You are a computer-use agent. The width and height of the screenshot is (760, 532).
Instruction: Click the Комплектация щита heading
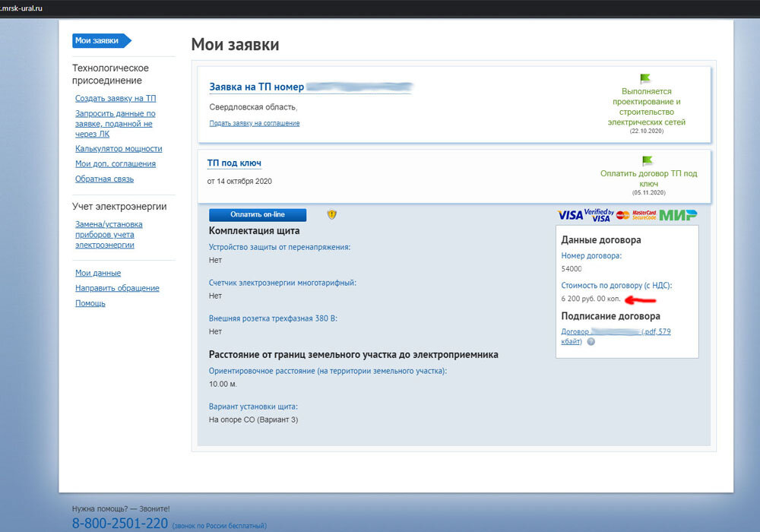(x=255, y=231)
